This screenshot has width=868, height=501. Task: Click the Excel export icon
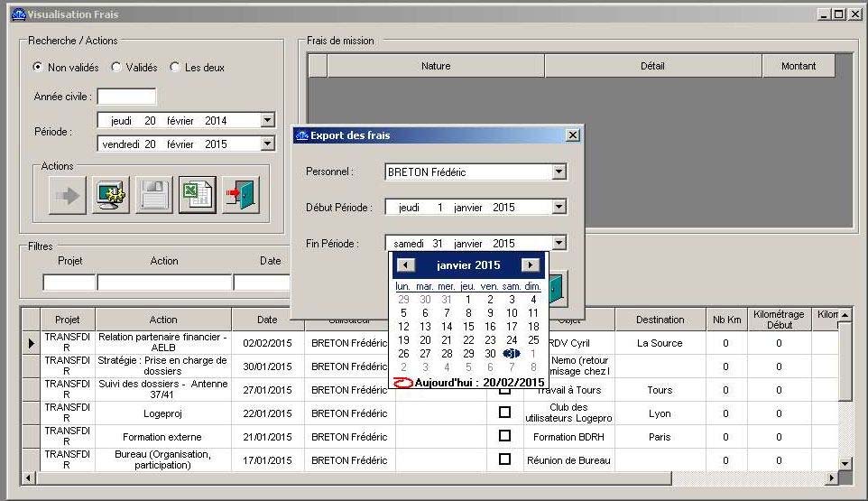tap(197, 195)
